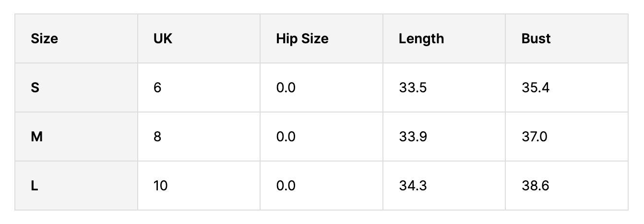Click the 33.5 length cell
The image size is (644, 224).
[x=413, y=88]
